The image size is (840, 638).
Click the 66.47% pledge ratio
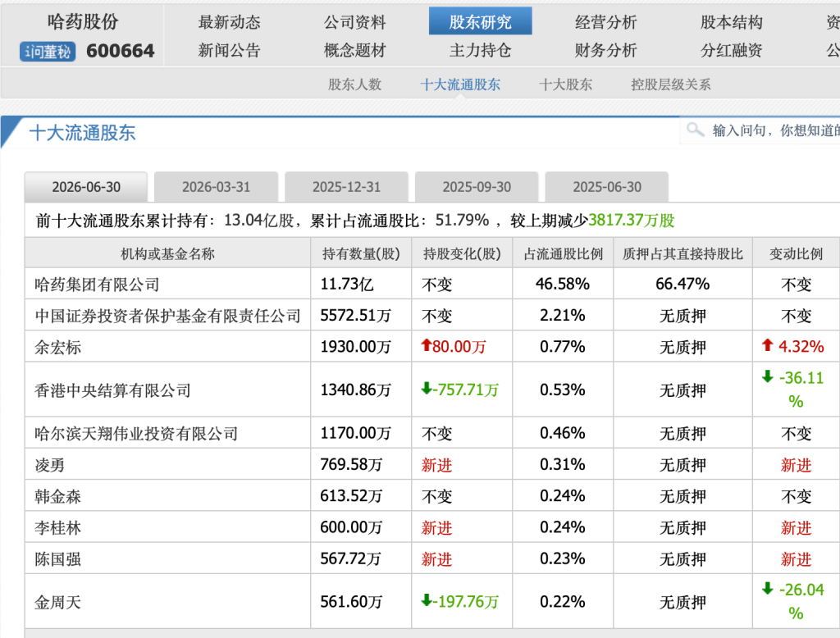682,284
